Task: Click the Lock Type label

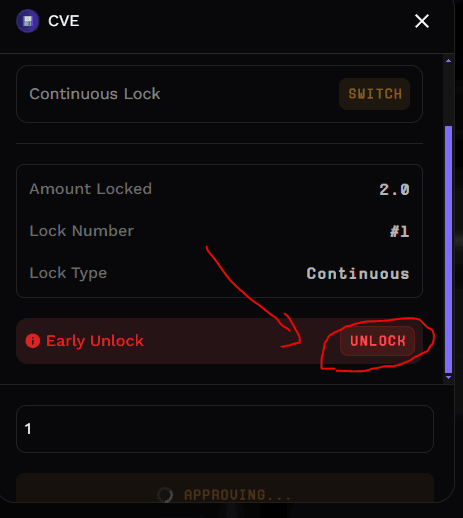Action: 68,273
